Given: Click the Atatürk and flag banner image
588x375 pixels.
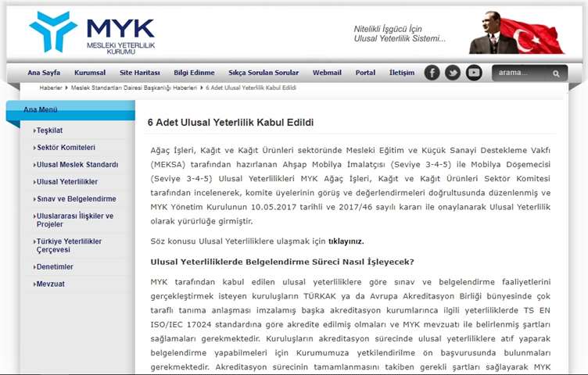Looking at the screenshot, I should (x=517, y=33).
